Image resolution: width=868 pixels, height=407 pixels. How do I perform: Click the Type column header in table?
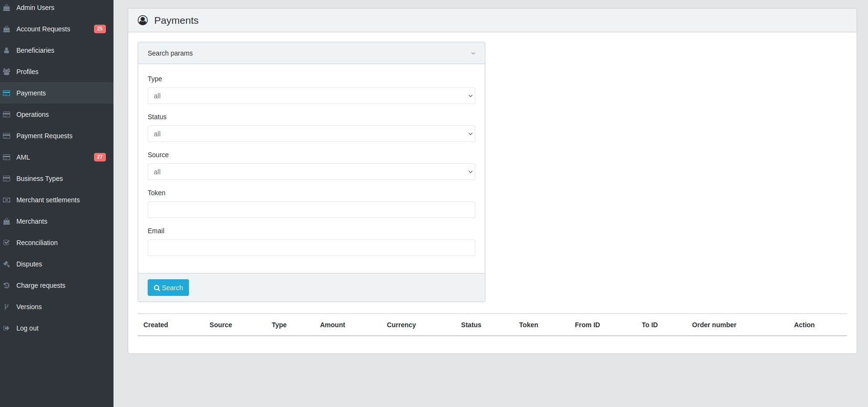(279, 325)
